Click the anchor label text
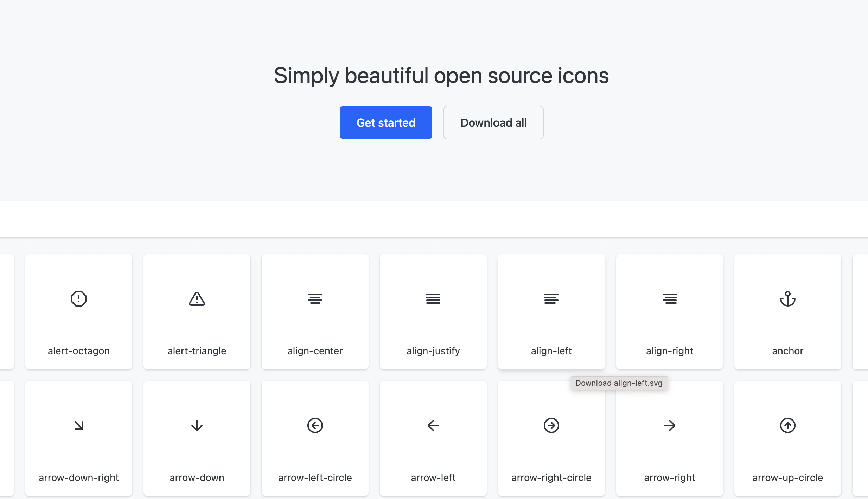868x499 pixels. click(x=788, y=351)
